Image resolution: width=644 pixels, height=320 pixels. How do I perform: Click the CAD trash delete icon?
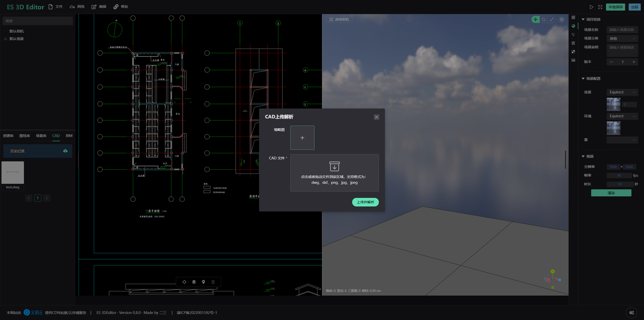tap(213, 282)
